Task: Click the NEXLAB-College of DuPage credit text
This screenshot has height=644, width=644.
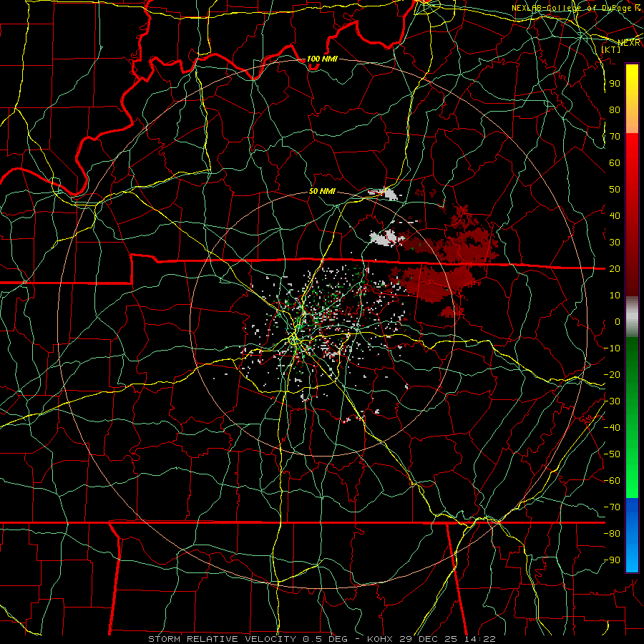Action: pyautogui.click(x=575, y=8)
